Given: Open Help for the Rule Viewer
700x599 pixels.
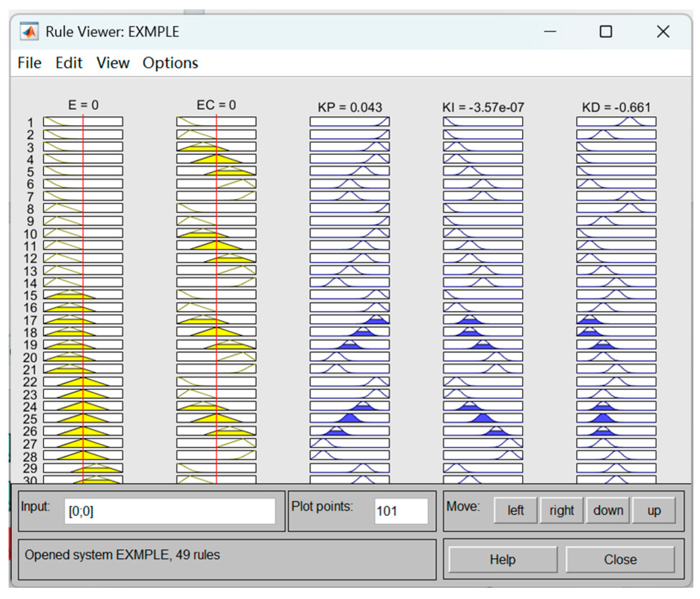Looking at the screenshot, I should click(503, 559).
